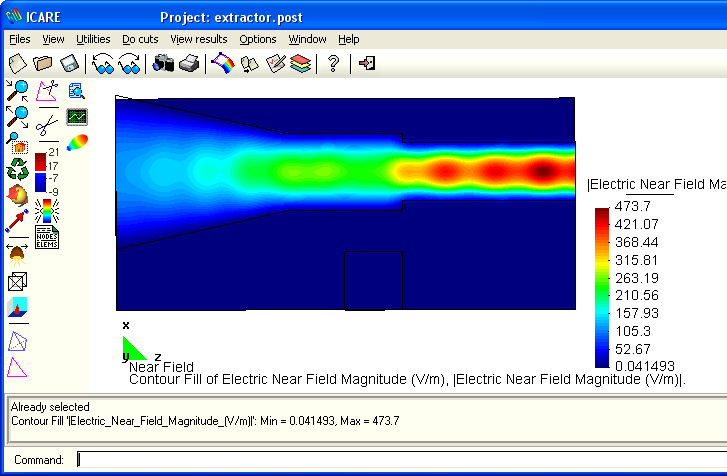Click the right-arrow glasses icon

coord(129,63)
